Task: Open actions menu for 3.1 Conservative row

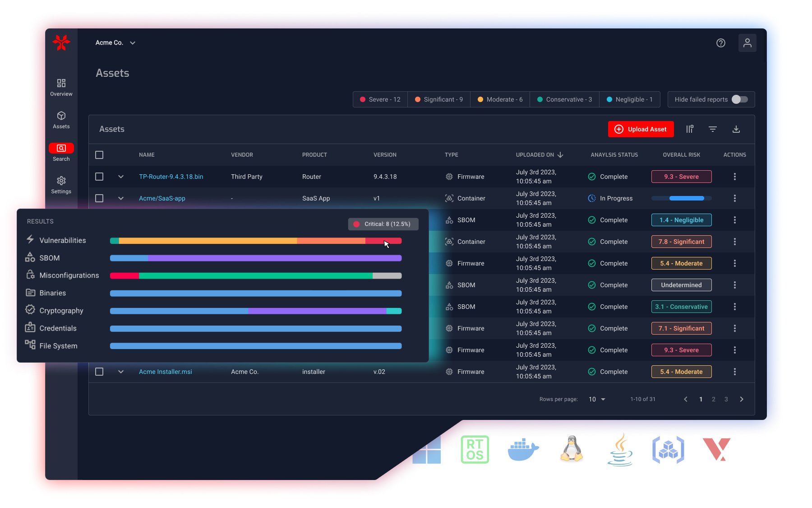Action: click(x=735, y=307)
